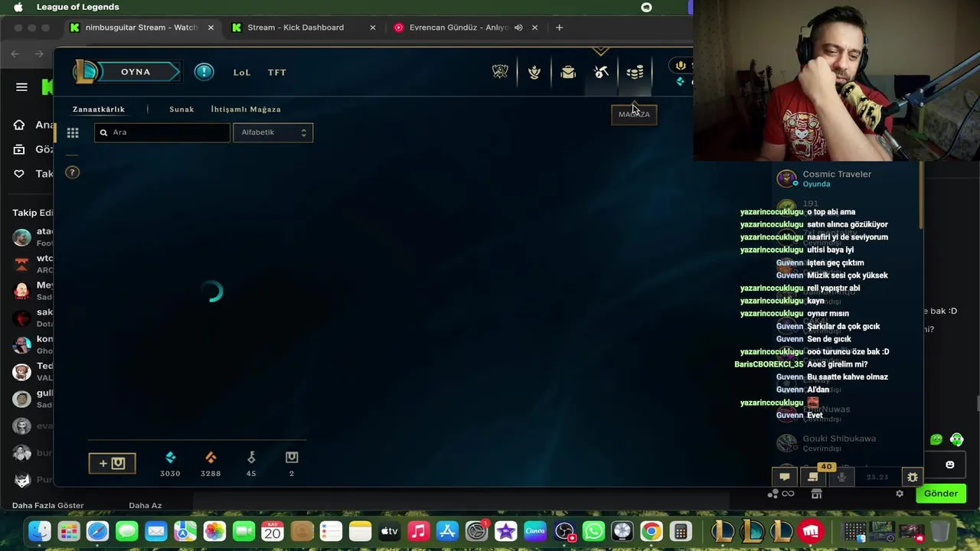Click Daha Fazla Göster link
This screenshot has width=980, height=551.
pos(48,506)
